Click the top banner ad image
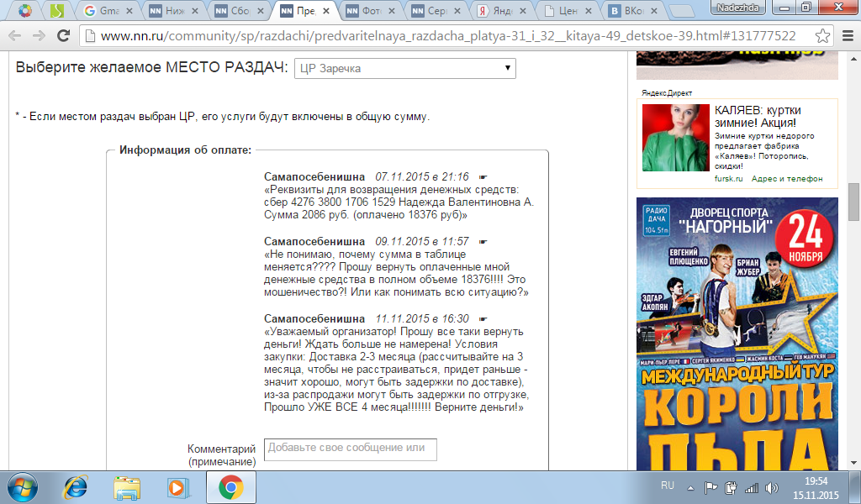The image size is (861, 504). tap(737, 66)
